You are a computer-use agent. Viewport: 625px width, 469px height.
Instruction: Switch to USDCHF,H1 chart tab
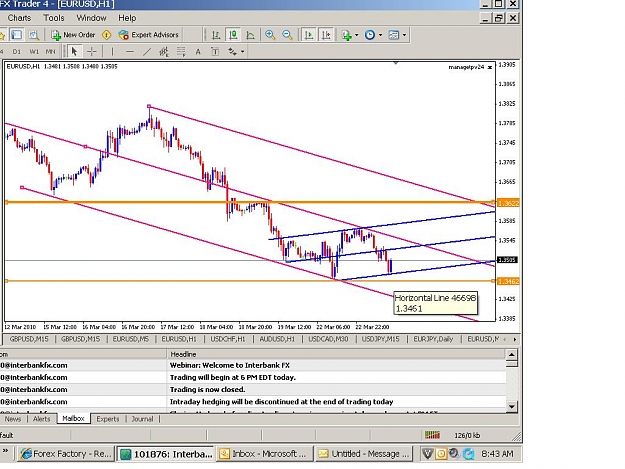[x=228, y=339]
